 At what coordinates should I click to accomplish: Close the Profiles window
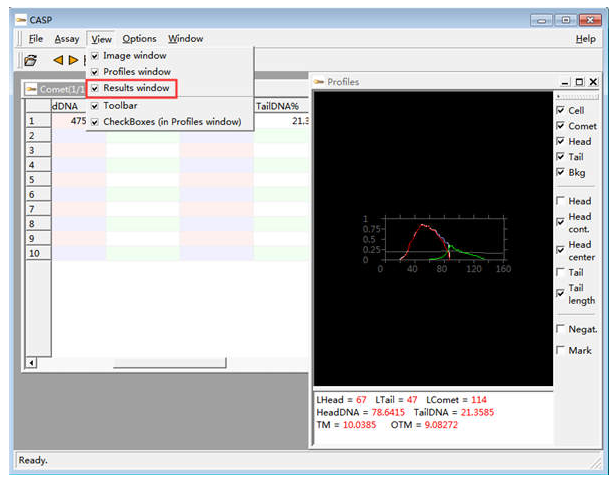click(x=592, y=82)
